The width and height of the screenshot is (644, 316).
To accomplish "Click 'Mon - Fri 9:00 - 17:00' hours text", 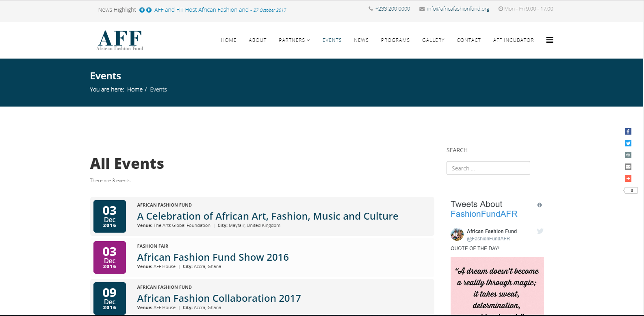I will (529, 9).
